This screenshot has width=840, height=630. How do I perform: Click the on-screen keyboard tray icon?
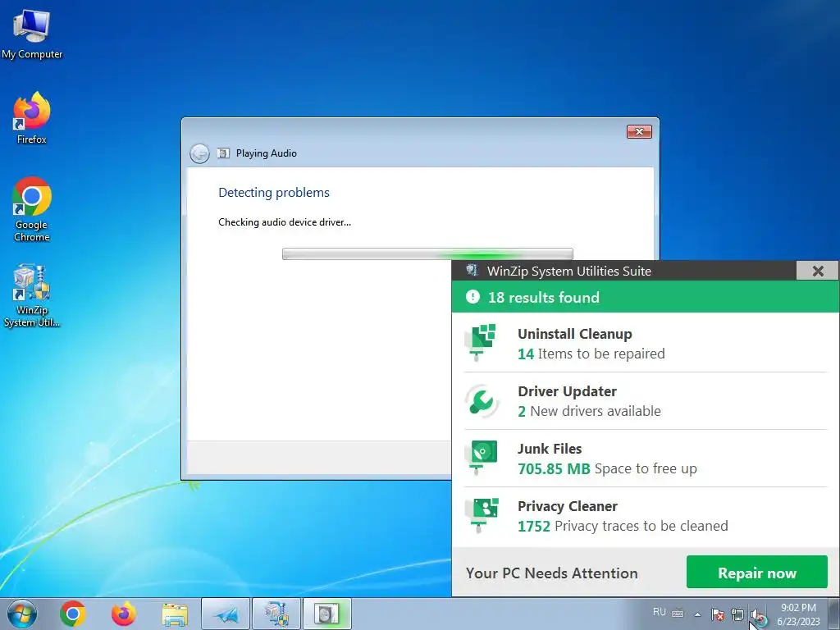coord(678,613)
